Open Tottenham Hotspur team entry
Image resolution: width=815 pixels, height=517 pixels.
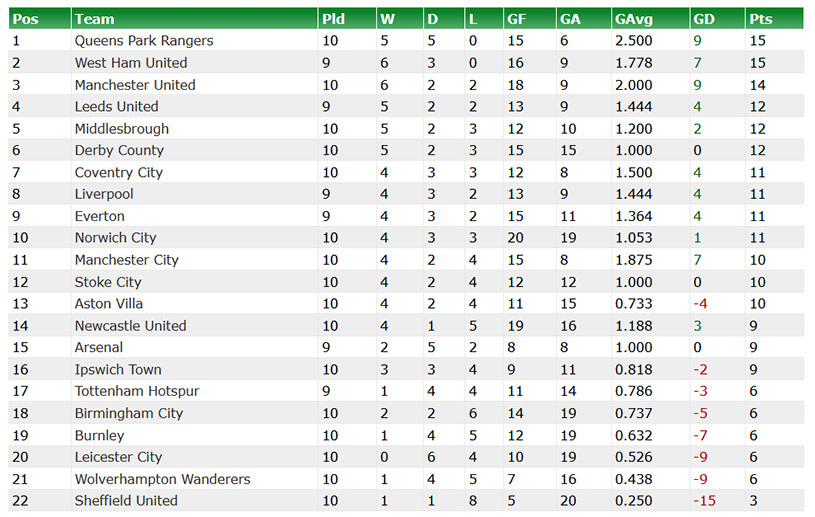(137, 391)
